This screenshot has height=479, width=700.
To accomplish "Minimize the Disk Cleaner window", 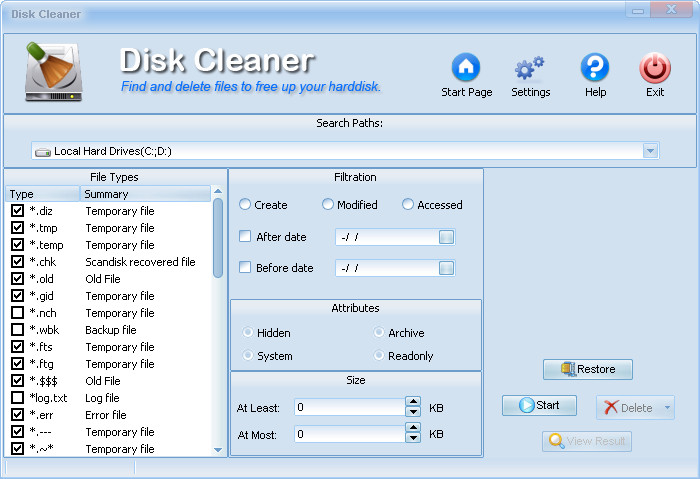I will pos(638,10).
